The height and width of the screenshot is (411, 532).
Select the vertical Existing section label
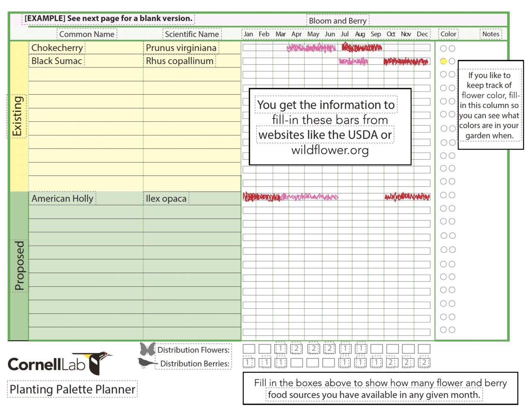17,116
